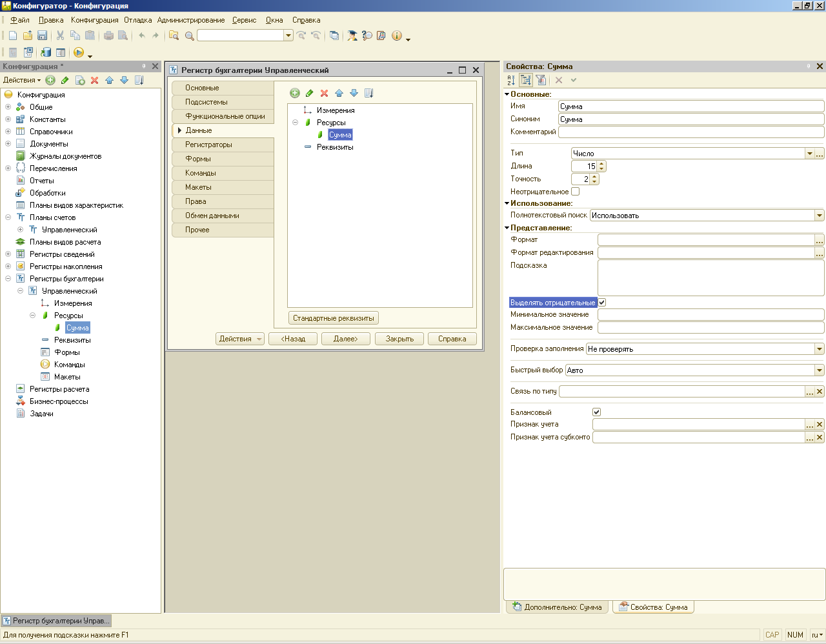This screenshot has height=644, width=826.
Task: Move item up in configuration tree toolbar
Action: [x=109, y=81]
